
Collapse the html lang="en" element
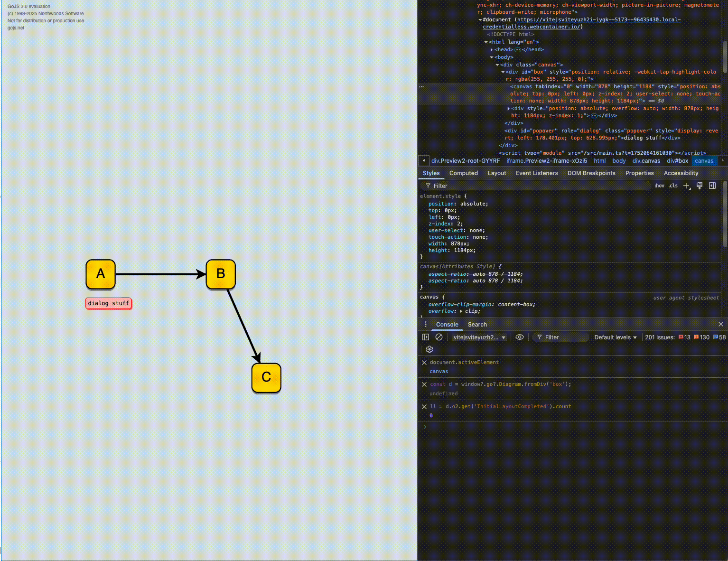pyautogui.click(x=486, y=42)
